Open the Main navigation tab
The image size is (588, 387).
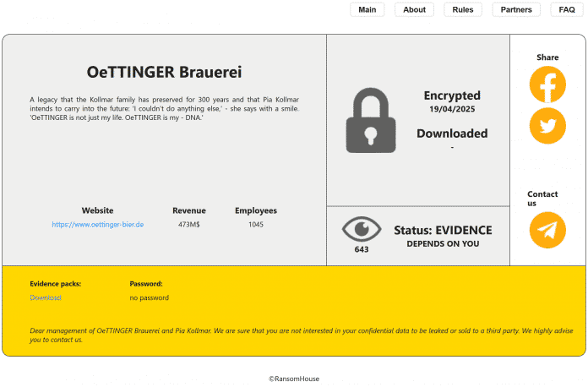[x=367, y=10]
